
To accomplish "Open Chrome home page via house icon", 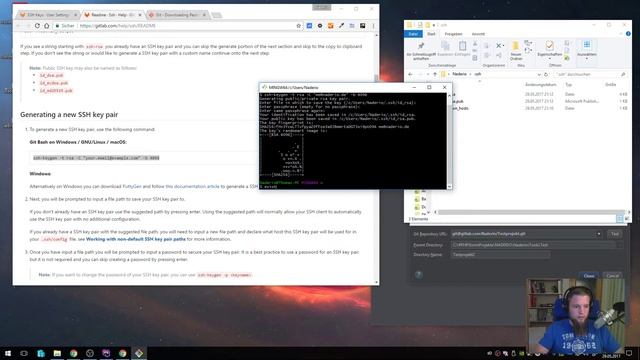I will [47, 26].
